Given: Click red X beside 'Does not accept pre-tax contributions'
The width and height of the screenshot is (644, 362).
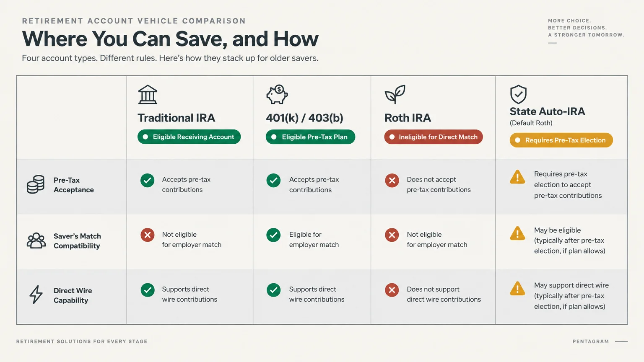Looking at the screenshot, I should tap(392, 181).
